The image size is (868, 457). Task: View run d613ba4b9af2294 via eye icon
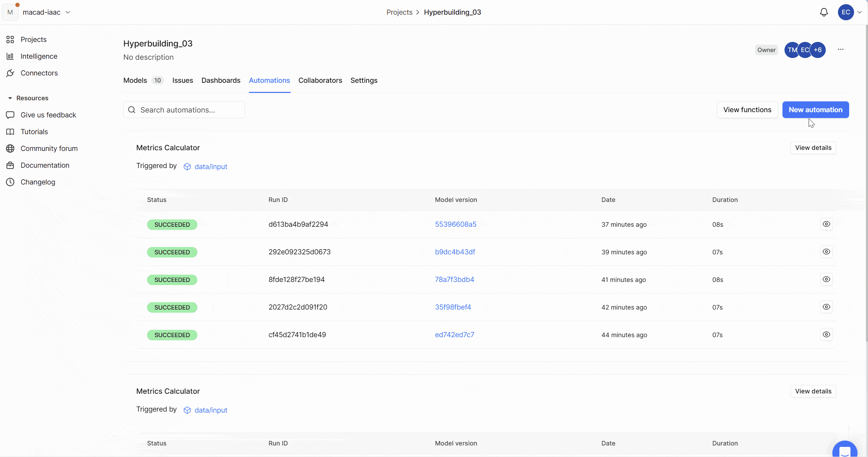click(x=826, y=224)
